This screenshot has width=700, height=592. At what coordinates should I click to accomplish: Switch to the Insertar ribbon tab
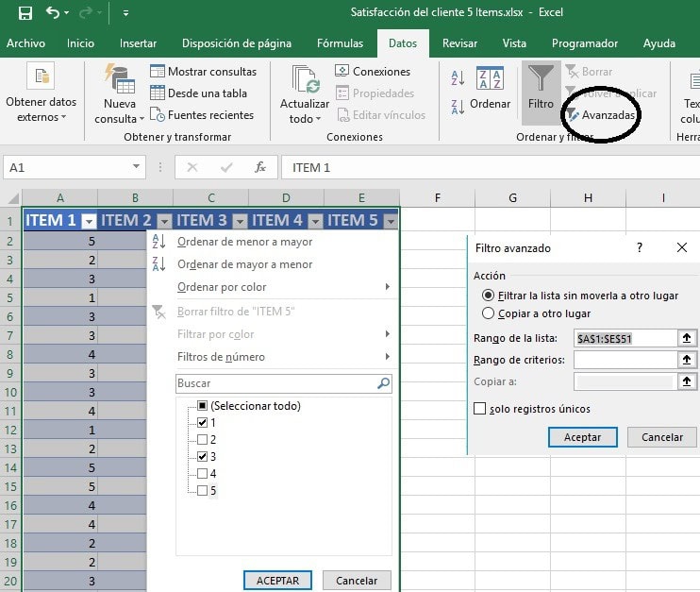pyautogui.click(x=139, y=43)
